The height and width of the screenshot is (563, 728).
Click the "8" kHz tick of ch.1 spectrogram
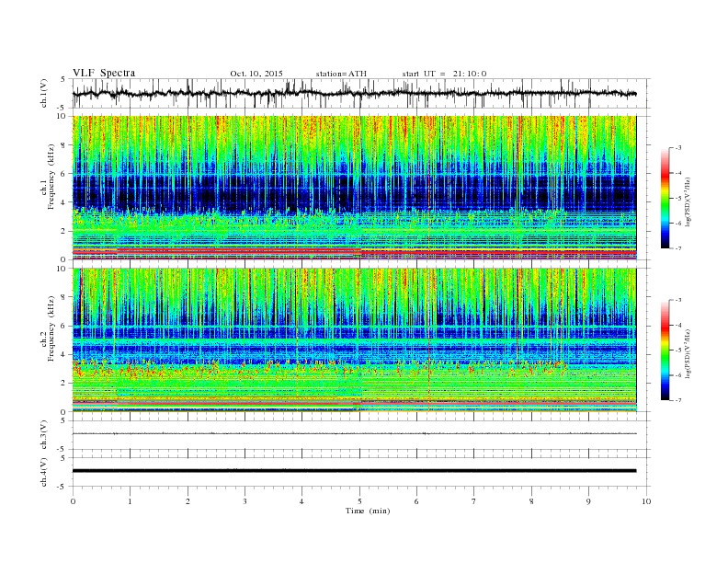(x=64, y=145)
